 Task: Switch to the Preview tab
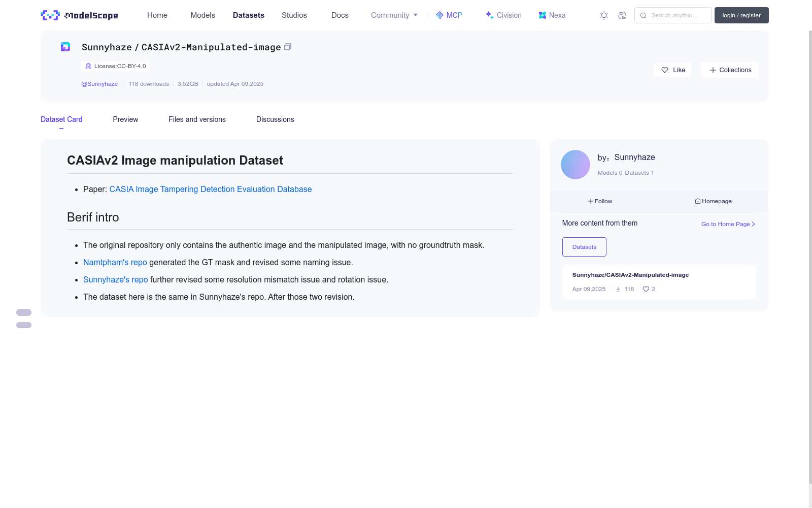click(125, 119)
